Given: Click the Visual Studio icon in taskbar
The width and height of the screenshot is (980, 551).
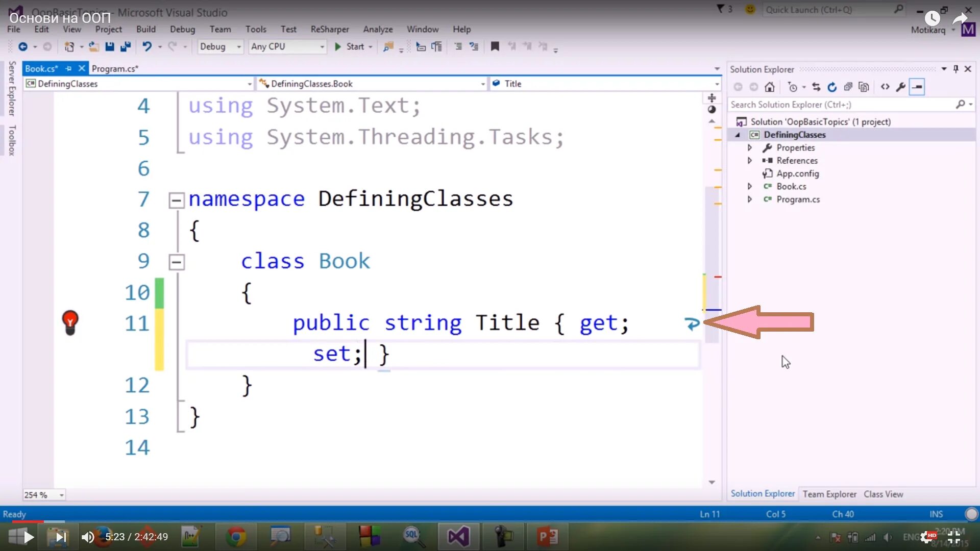Looking at the screenshot, I should pos(458,537).
